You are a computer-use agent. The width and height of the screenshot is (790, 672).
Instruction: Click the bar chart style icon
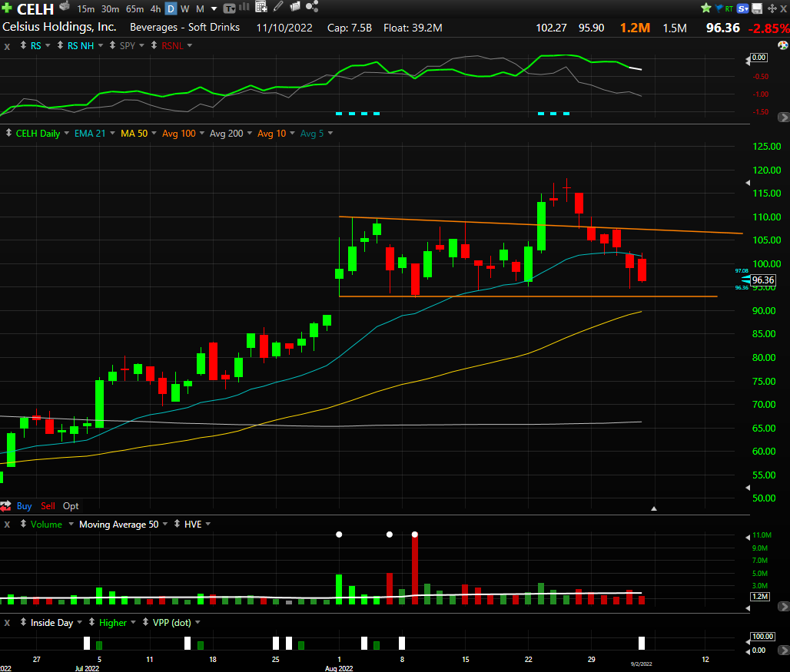[244, 7]
